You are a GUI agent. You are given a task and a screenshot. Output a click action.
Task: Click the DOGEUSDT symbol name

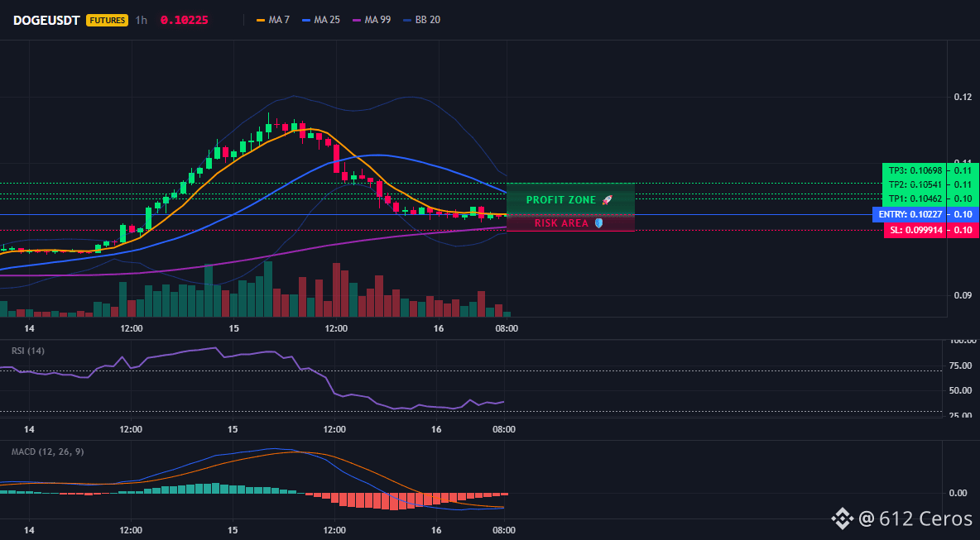point(46,20)
